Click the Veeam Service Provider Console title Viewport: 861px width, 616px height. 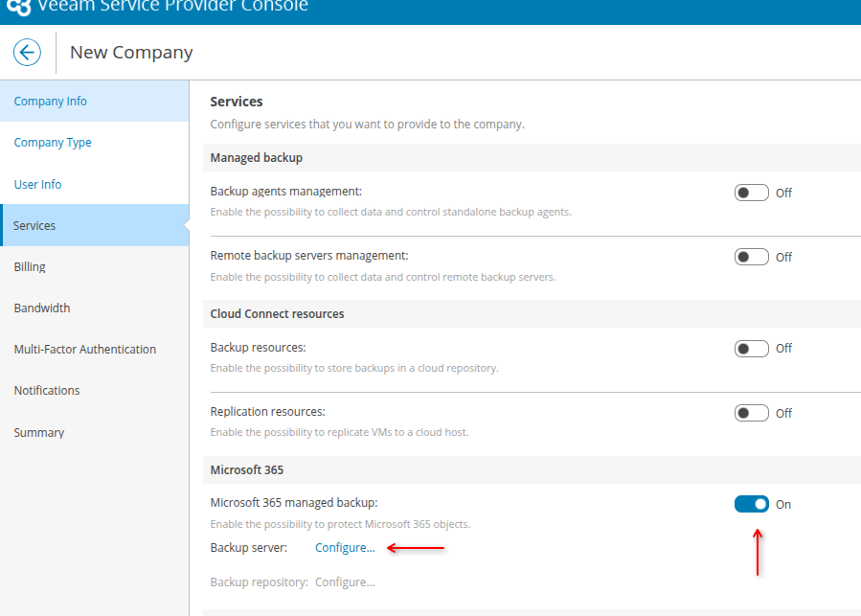coord(170,8)
